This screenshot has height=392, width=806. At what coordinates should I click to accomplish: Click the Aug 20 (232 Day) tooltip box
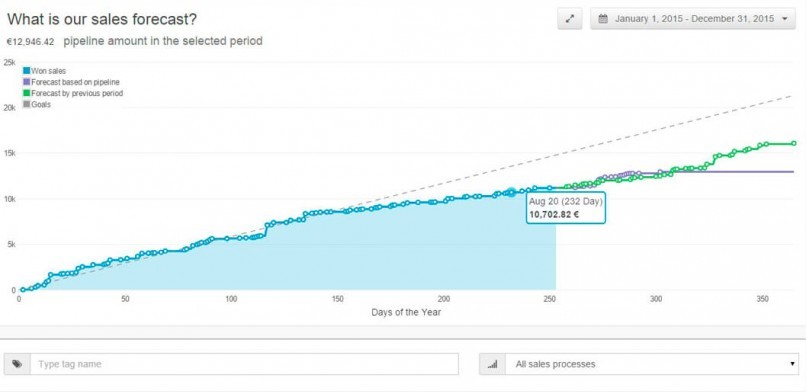pos(565,208)
